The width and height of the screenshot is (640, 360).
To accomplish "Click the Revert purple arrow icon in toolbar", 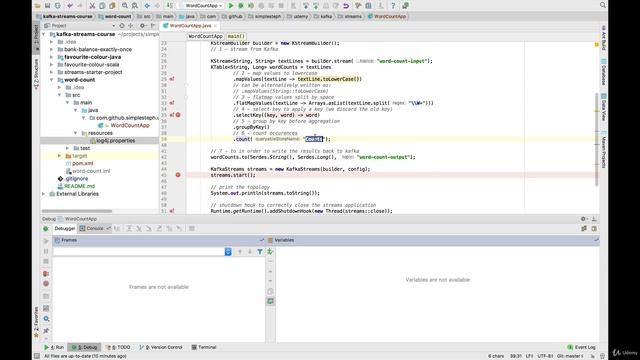I will click(346, 6).
